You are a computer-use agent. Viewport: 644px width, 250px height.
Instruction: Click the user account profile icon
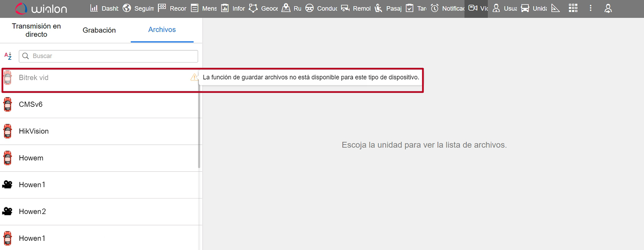tap(608, 8)
